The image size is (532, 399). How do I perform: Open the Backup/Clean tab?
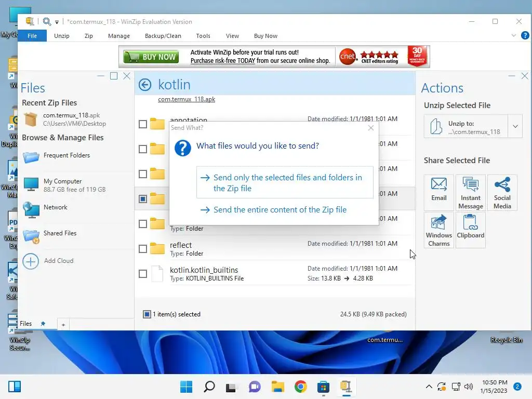pos(163,36)
